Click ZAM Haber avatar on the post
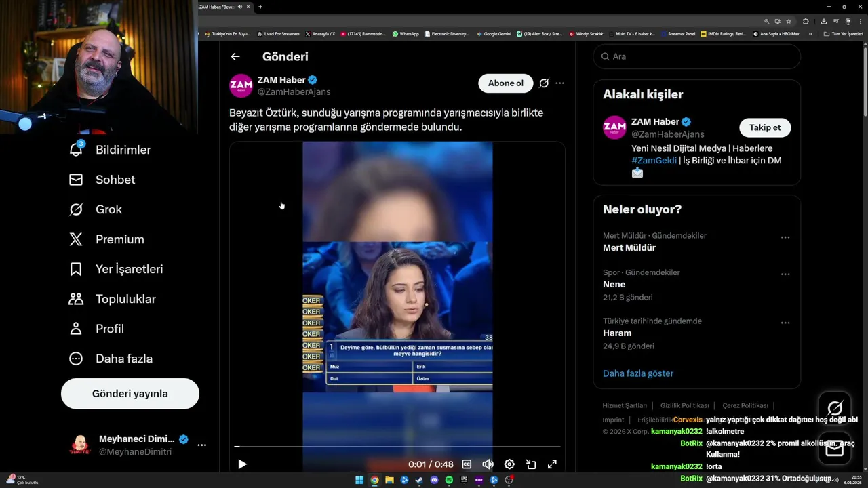Viewport: 868px width, 488px height. tap(241, 85)
